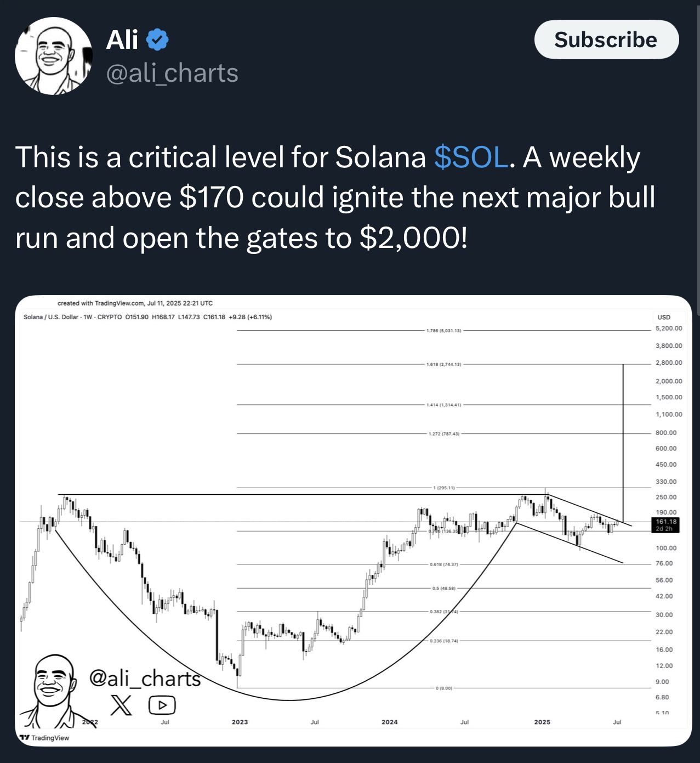Click Ali's profile avatar picture
The height and width of the screenshot is (763, 700).
[54, 56]
